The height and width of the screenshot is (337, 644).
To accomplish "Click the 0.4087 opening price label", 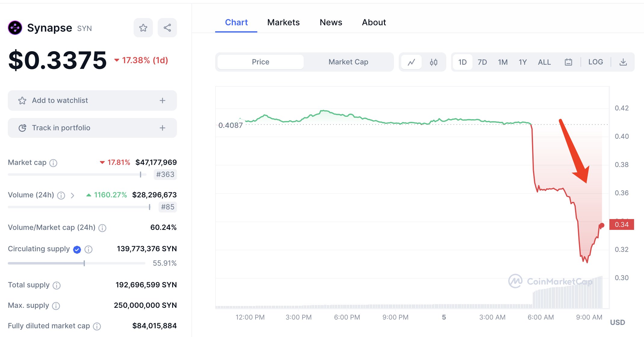I will point(231,125).
